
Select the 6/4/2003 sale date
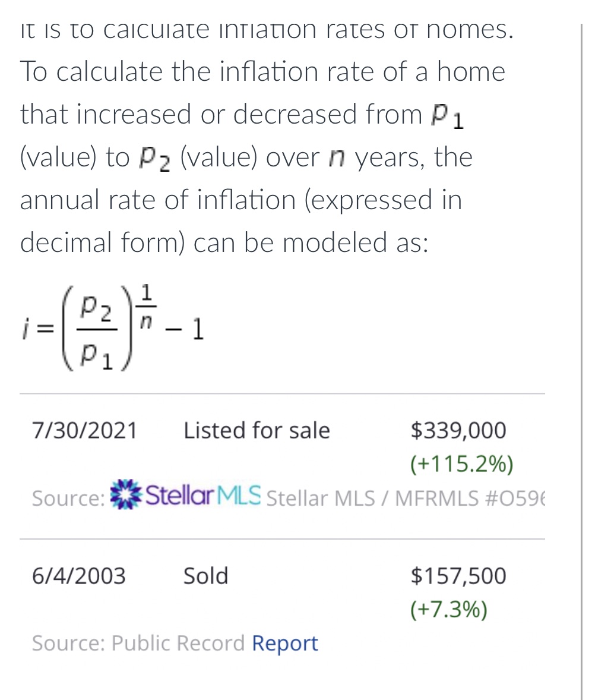pyautogui.click(x=79, y=575)
